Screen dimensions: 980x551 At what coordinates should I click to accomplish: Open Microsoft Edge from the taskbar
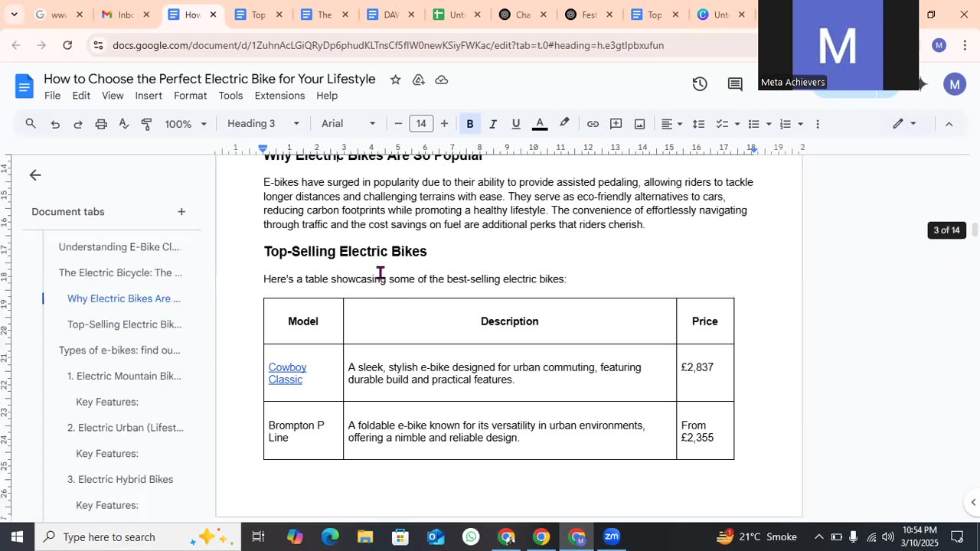point(330,536)
